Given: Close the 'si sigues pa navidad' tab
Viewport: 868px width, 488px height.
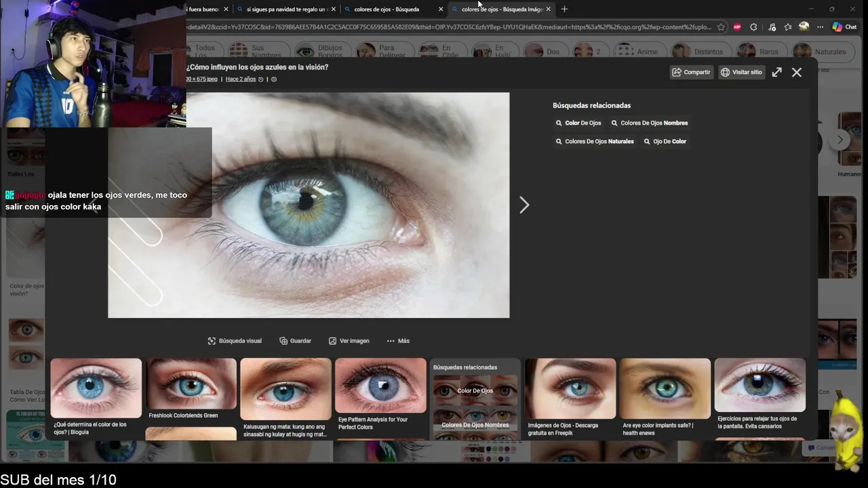Looking at the screenshot, I should [333, 9].
